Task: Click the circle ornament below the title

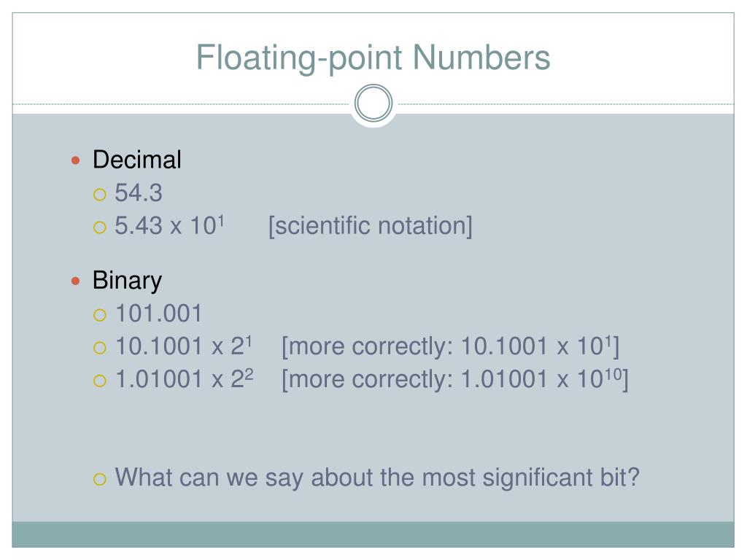Action: point(373,103)
